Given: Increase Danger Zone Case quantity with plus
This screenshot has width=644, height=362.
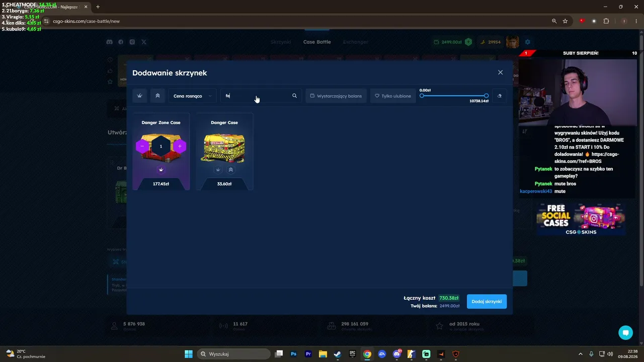Looking at the screenshot, I should point(180,146).
